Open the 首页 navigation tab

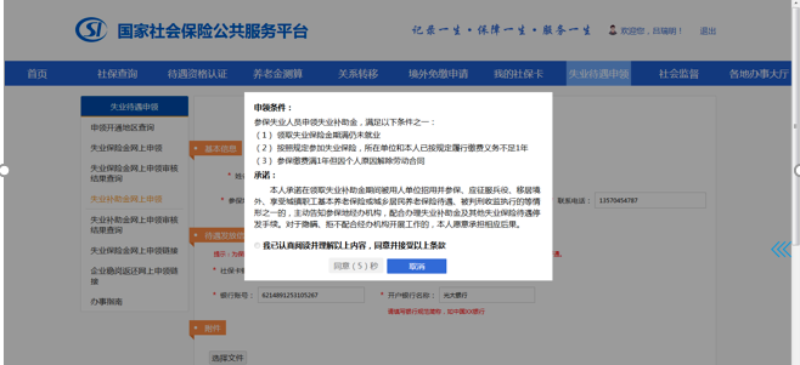tap(37, 74)
